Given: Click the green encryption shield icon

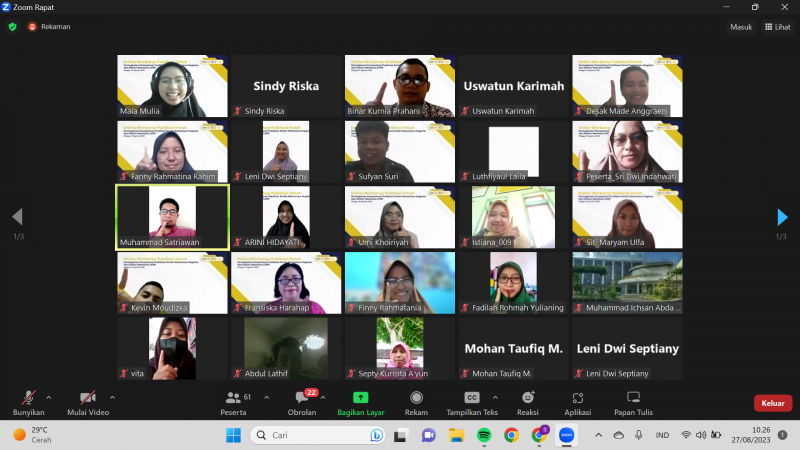Looking at the screenshot, I should pos(13,27).
